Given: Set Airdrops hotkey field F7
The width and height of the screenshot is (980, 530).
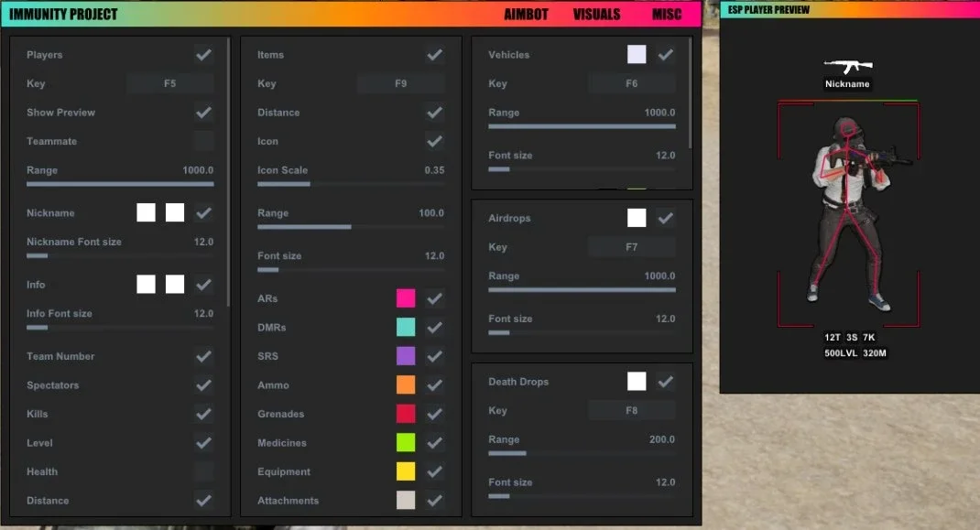Looking at the screenshot, I should pos(632,247).
